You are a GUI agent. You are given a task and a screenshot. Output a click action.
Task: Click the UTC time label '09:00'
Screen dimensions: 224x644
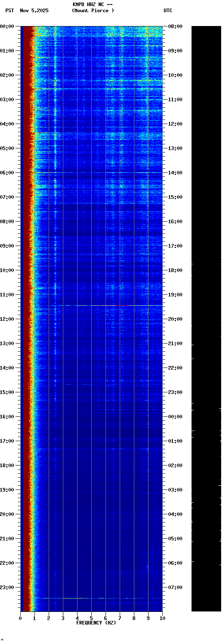point(175,51)
